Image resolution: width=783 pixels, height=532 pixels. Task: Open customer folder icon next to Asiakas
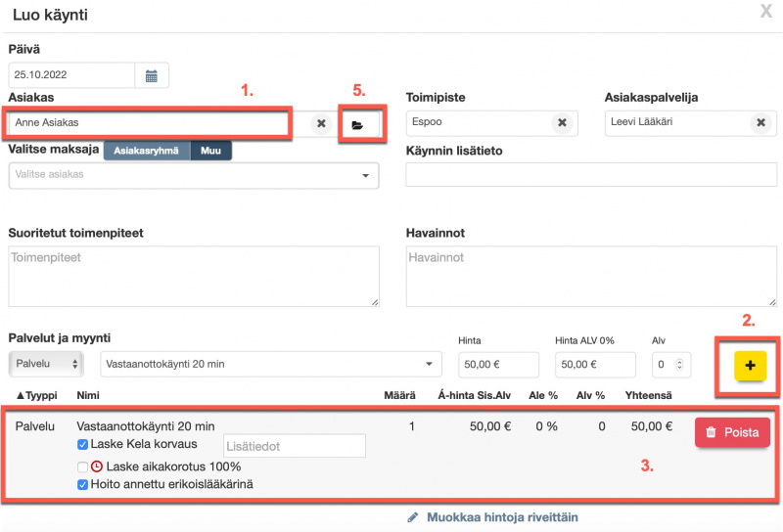click(358, 125)
